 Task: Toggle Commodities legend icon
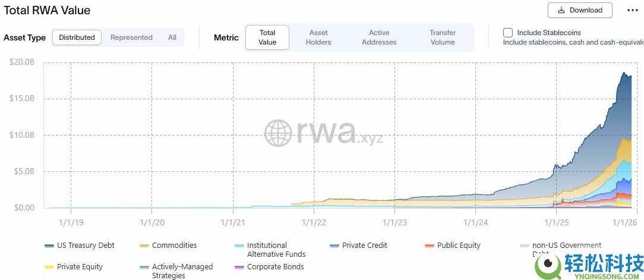tap(144, 246)
